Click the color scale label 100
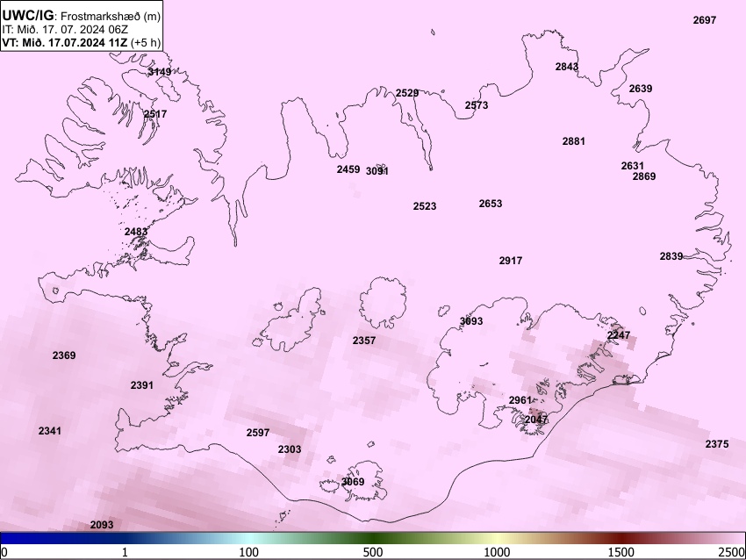 click(249, 552)
